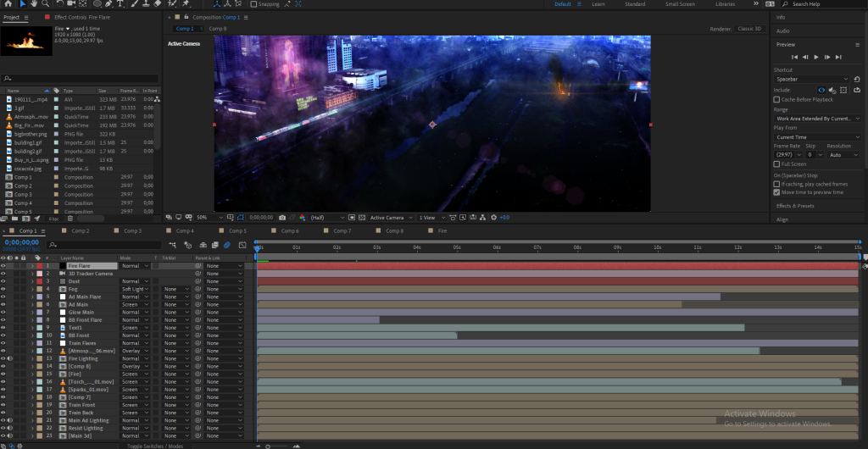Take a snapshot with camera icon

coord(282,218)
